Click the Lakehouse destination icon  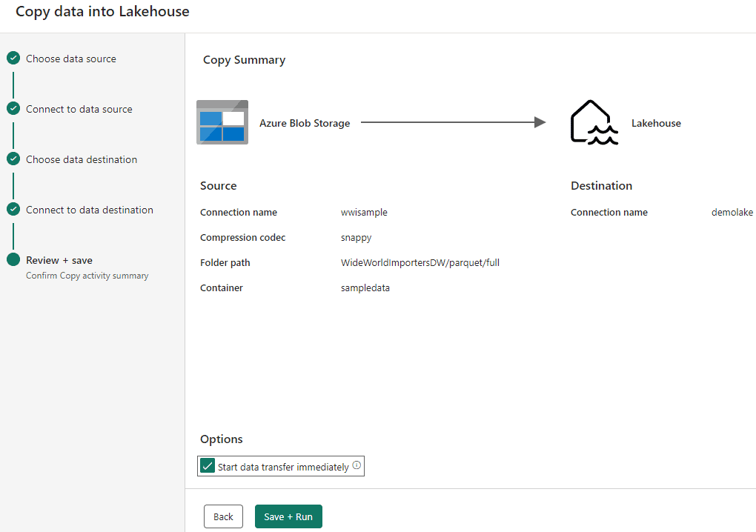tap(594, 122)
